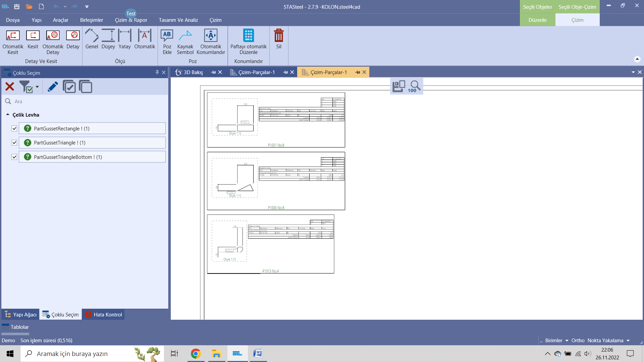Open the filter dropdown arrow
The image size is (644, 362).
(37, 87)
